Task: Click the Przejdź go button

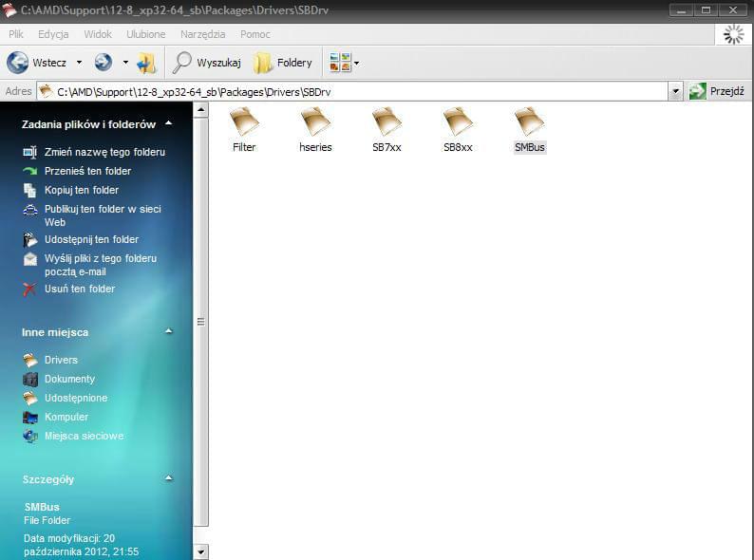Action: tap(717, 91)
